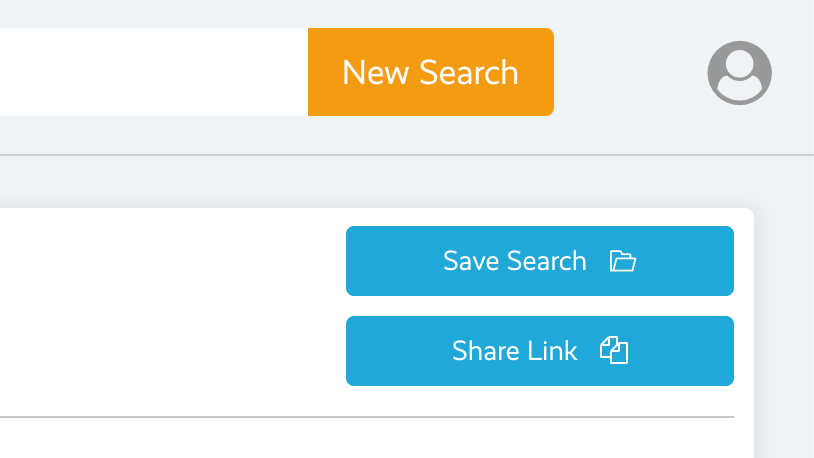This screenshot has height=458, width=814.
Task: Select the gray account silhouette icon
Action: tap(739, 73)
